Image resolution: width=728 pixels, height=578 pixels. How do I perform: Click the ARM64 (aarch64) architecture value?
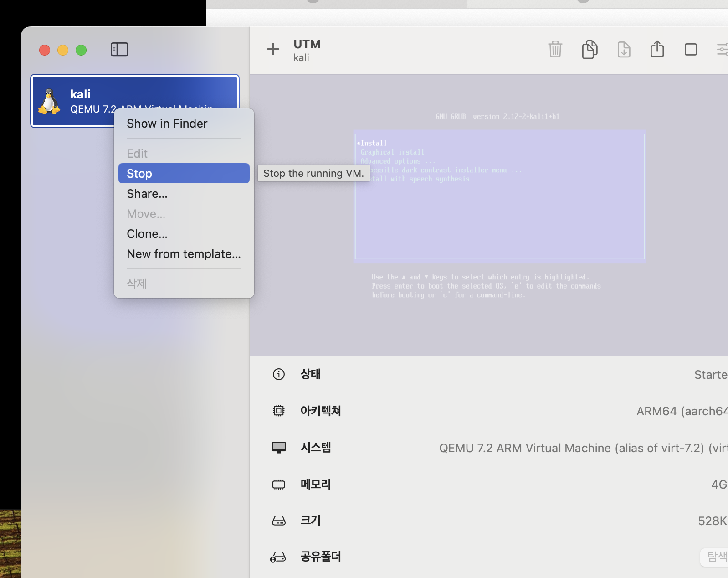pos(682,411)
